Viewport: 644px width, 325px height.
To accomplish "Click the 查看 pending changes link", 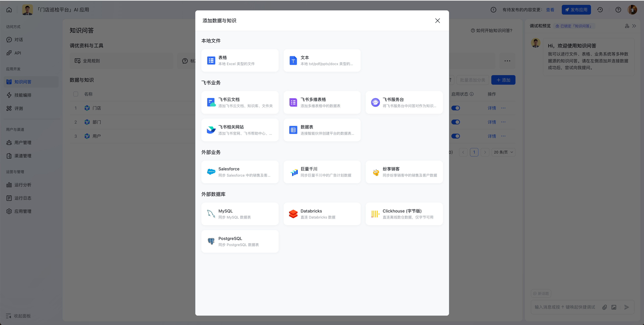I will 550,10.
